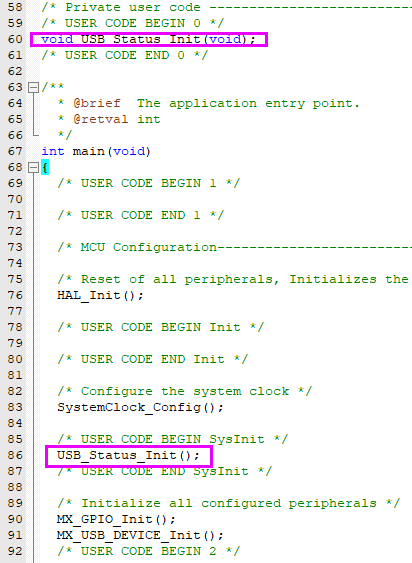Click line number 86 in the gutter
412x563 pixels.
(x=15, y=455)
